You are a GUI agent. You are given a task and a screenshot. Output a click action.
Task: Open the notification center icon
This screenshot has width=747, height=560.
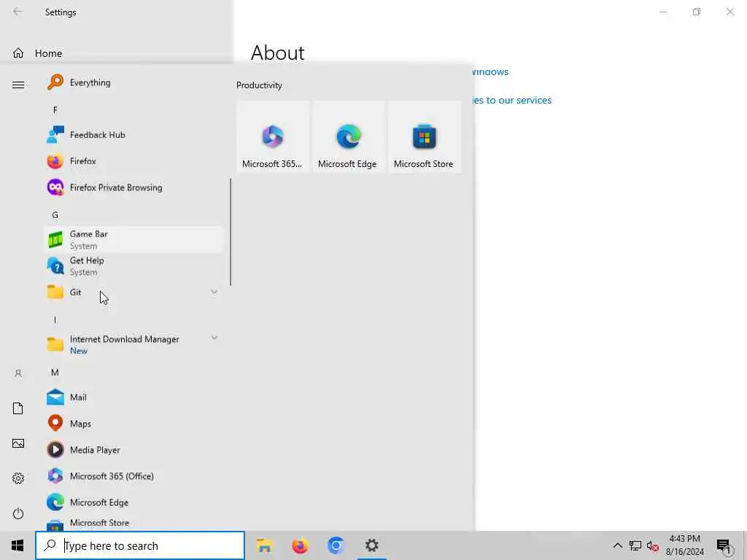724,547
